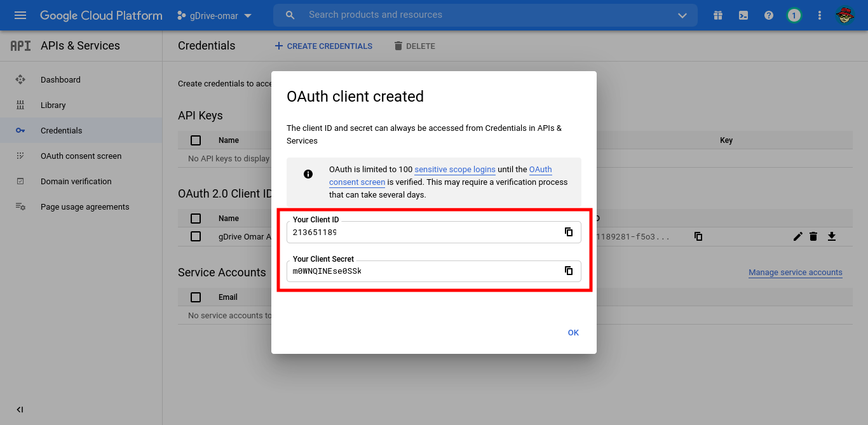Copy the Client ID using its copy icon
The image size is (868, 425).
568,232
